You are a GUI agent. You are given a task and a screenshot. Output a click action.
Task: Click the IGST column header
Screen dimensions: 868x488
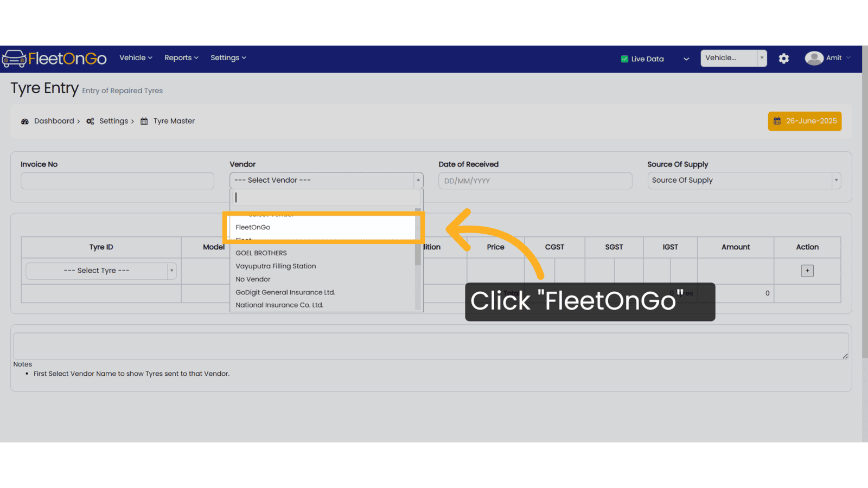click(671, 247)
